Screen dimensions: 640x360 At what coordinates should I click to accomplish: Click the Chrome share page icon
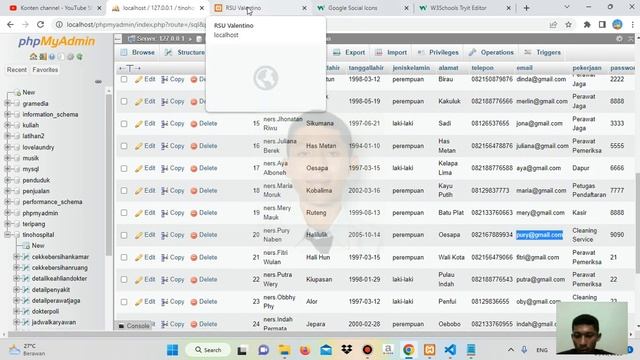pos(553,24)
